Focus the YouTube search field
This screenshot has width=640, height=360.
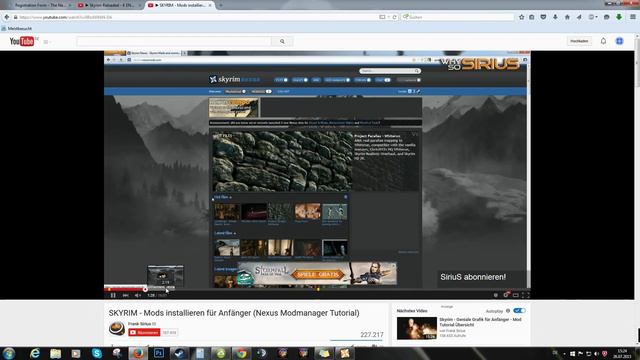point(174,41)
